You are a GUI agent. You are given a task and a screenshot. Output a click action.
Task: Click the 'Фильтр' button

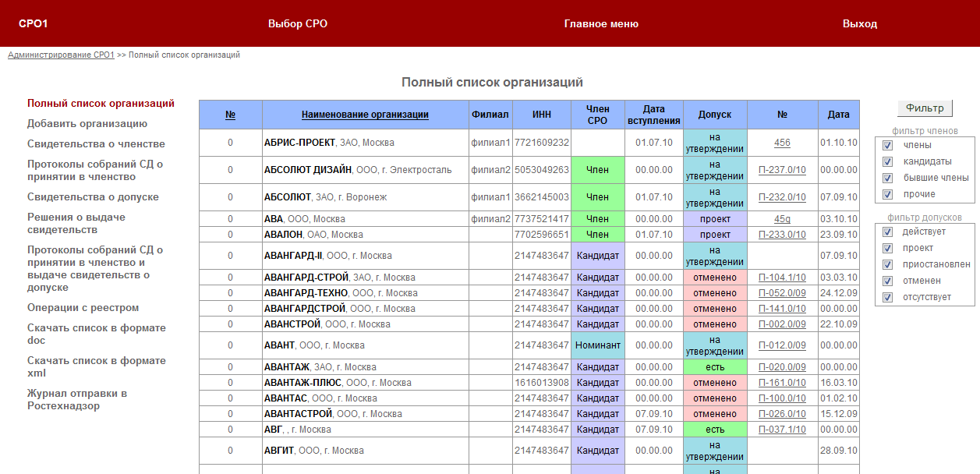coord(924,108)
